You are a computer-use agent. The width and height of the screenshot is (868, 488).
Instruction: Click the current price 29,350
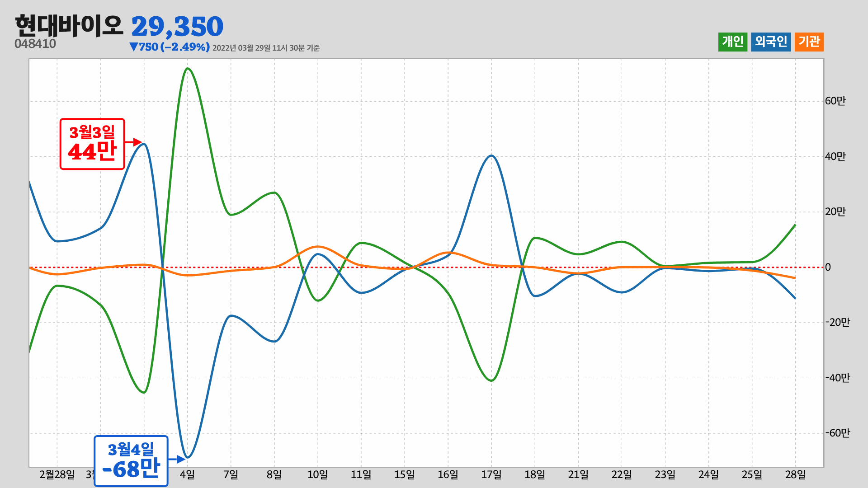coord(177,26)
